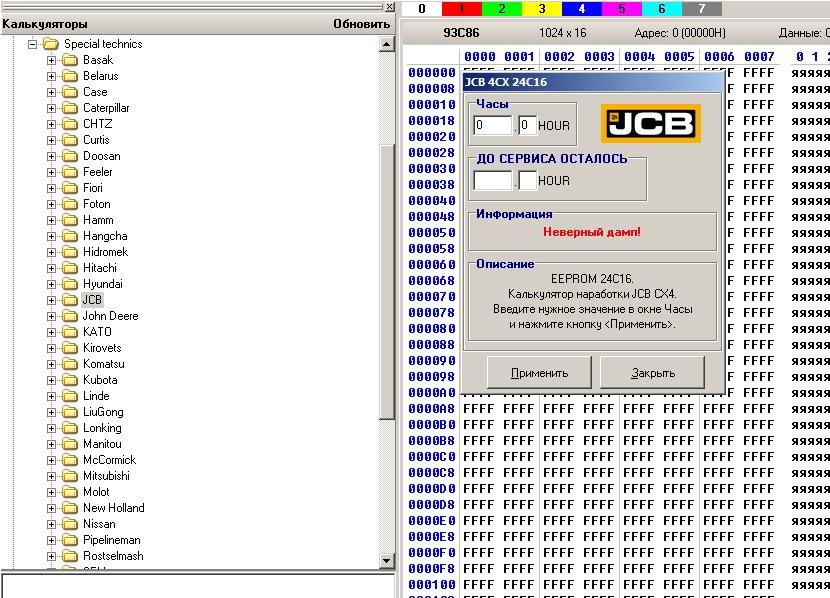The image size is (830, 598).
Task: Expand the JCB tree node
Action: coord(51,300)
